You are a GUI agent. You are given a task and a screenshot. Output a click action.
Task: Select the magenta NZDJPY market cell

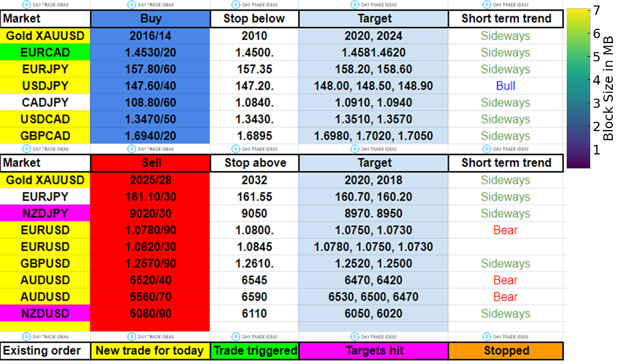click(x=45, y=214)
